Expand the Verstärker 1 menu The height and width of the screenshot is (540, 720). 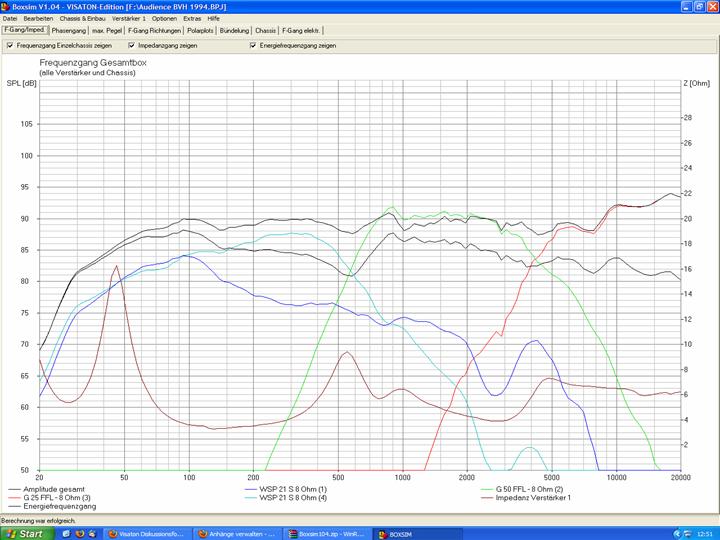point(128,18)
